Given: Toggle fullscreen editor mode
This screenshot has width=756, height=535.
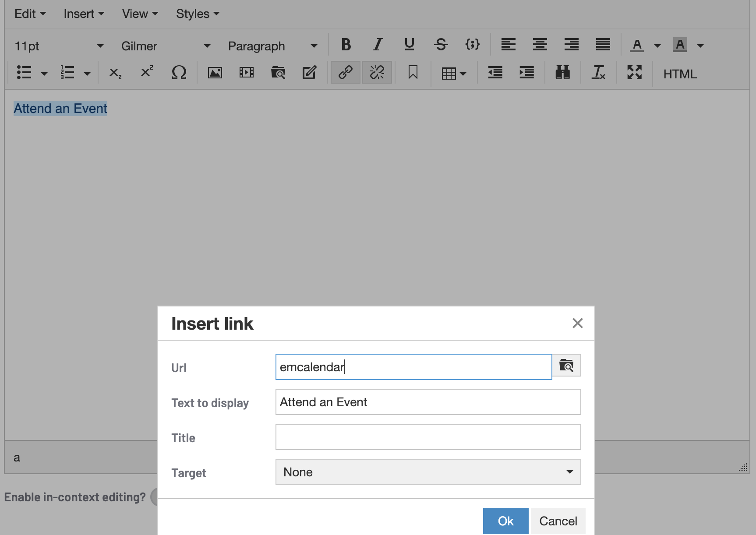Looking at the screenshot, I should tap(634, 73).
